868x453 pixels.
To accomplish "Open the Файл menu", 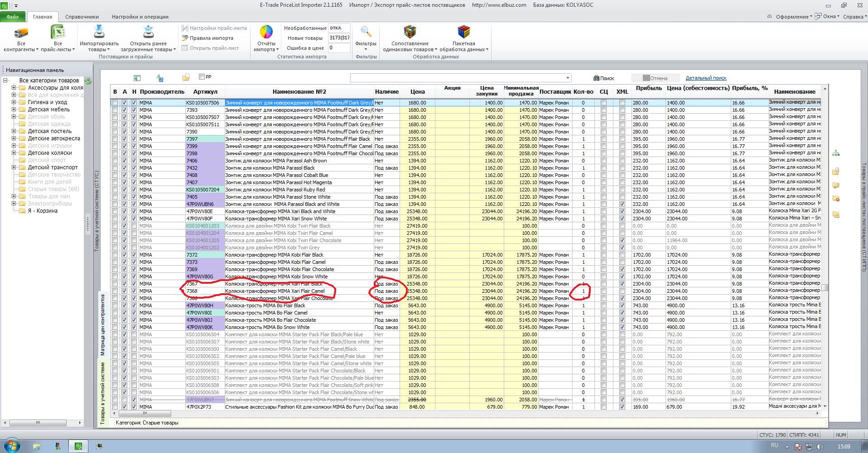I will (x=13, y=17).
